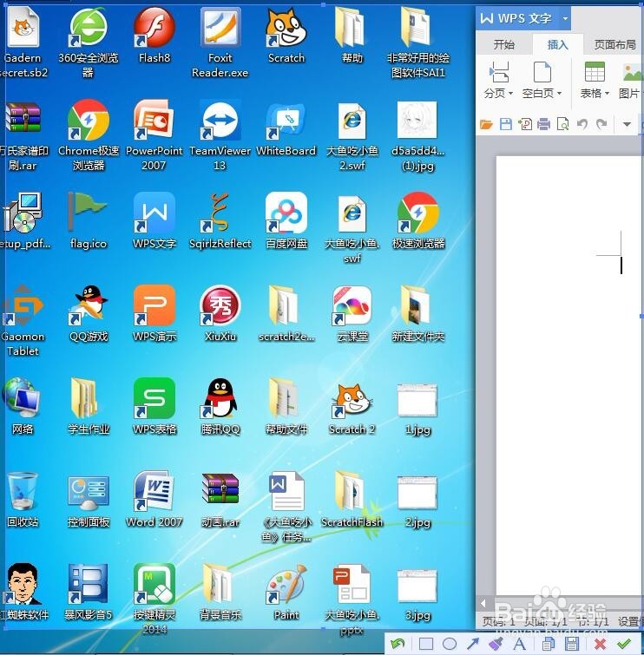Switch to the 开始 ribbon tab
The image size is (644, 655).
[x=504, y=44]
